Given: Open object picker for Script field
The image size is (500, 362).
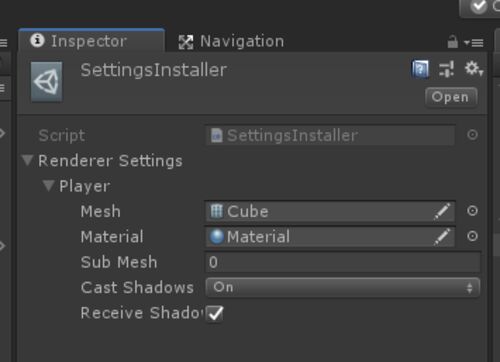Looking at the screenshot, I should (x=472, y=135).
